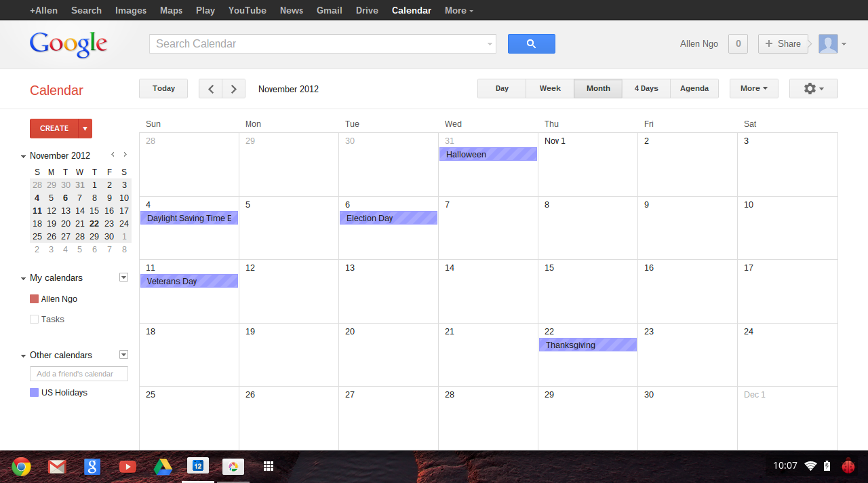Open the Picasa pinwheel shelf icon
This screenshot has height=483, width=868.
[233, 466]
